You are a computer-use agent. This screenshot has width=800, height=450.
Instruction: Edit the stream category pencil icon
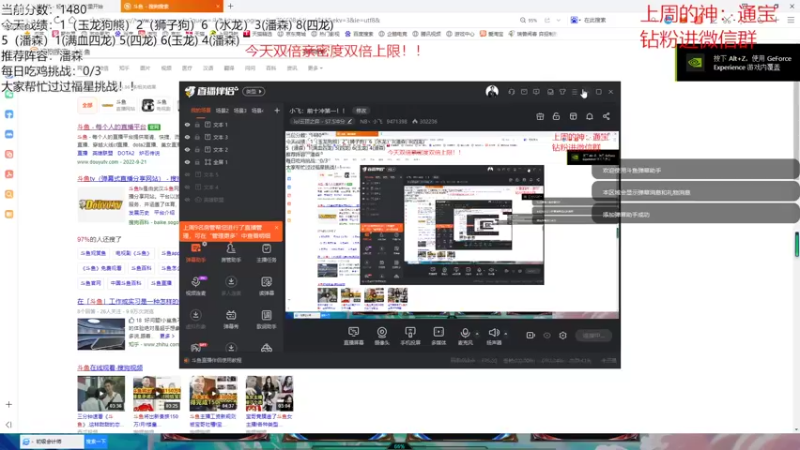click(x=349, y=121)
